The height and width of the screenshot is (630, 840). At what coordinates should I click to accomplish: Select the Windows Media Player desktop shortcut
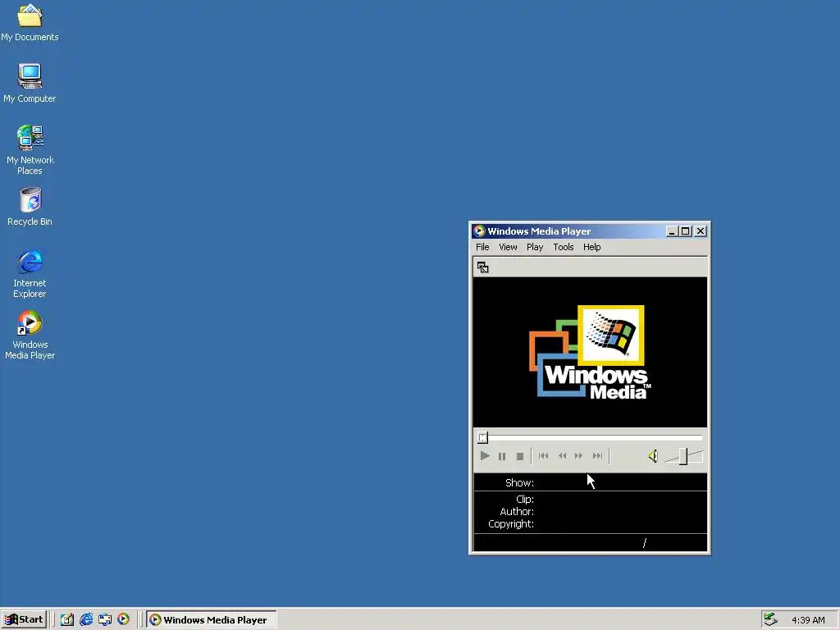[x=30, y=335]
